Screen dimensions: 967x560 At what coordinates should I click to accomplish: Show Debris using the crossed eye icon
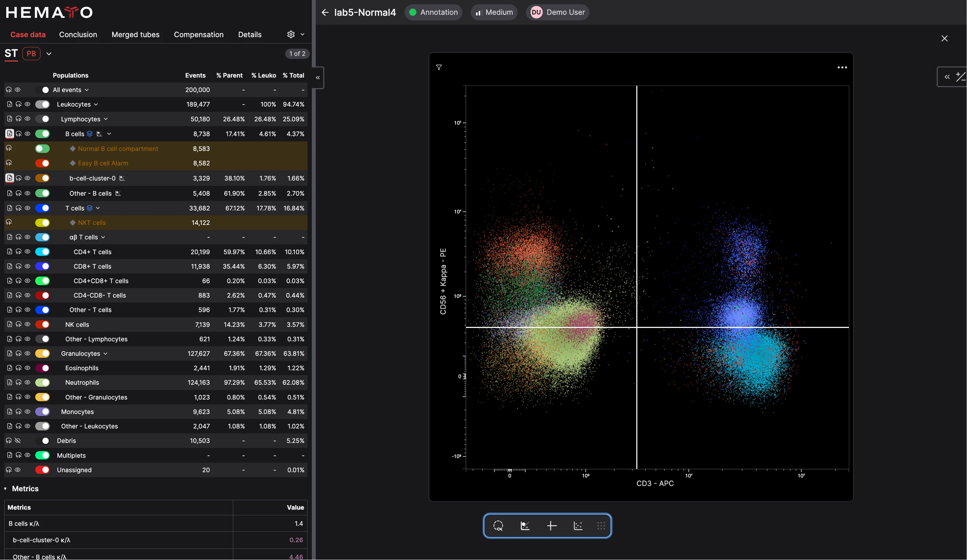[18, 441]
